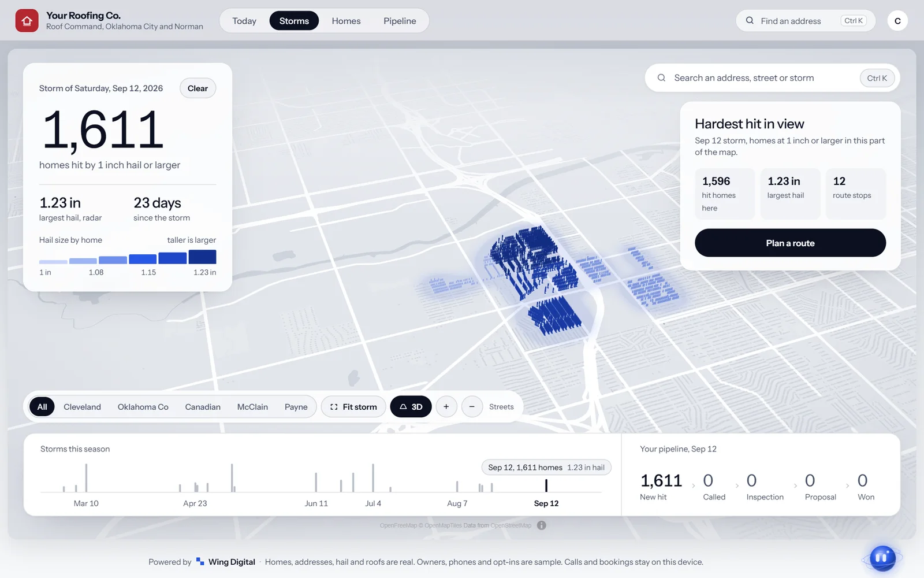924x578 pixels.
Task: Click Plan a route
Action: point(790,243)
